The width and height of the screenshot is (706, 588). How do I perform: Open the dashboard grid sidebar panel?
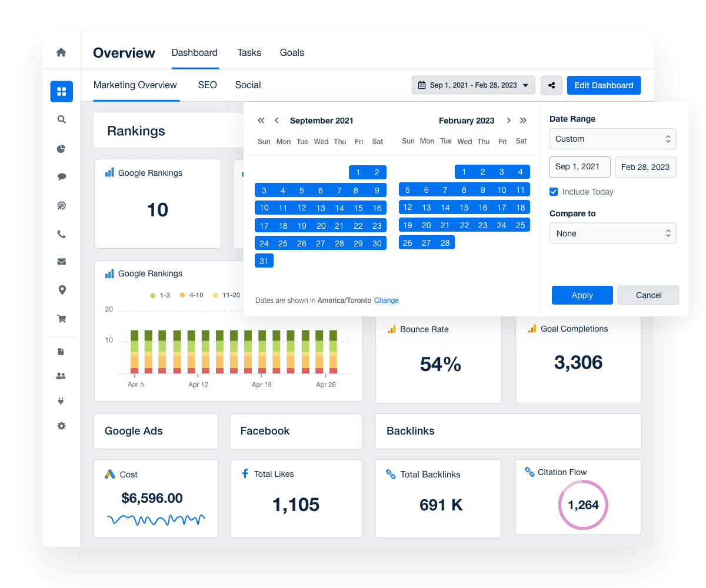point(61,91)
